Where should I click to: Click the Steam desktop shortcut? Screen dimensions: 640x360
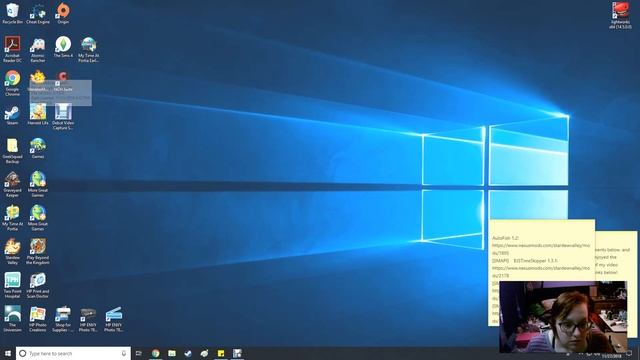[12, 115]
